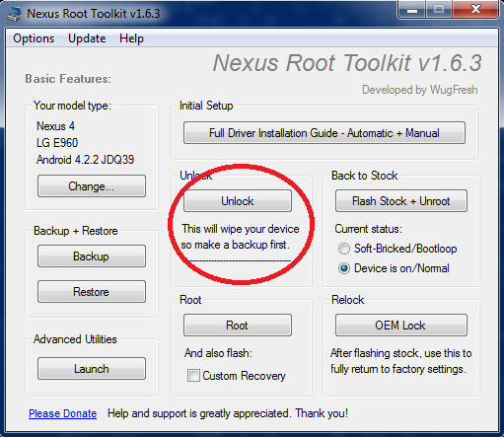Open Full Driver Installation Guide

(x=324, y=133)
